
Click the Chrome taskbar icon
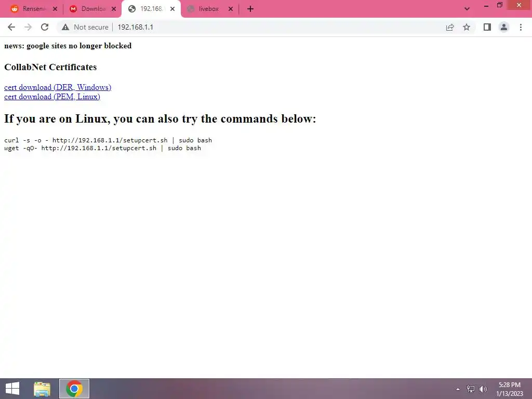[x=74, y=389]
